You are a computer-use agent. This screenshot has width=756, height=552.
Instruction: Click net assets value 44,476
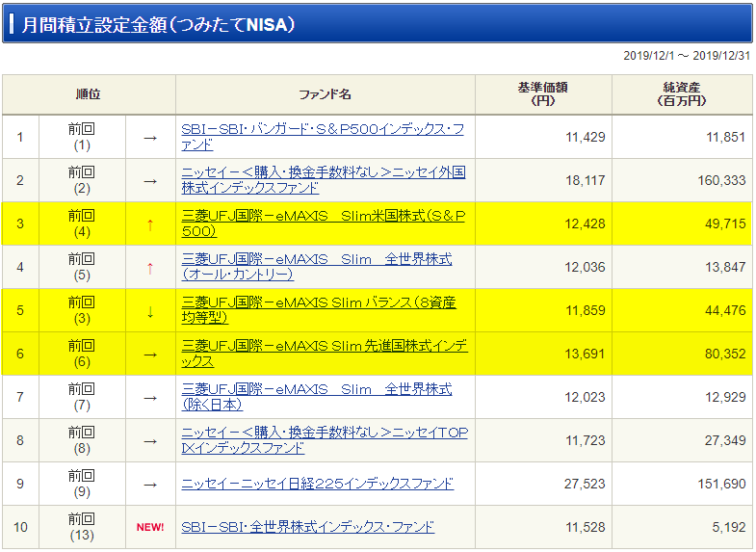pos(726,311)
